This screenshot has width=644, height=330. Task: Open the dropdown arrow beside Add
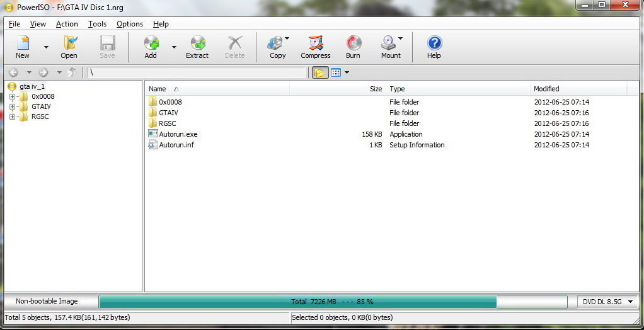pos(174,47)
